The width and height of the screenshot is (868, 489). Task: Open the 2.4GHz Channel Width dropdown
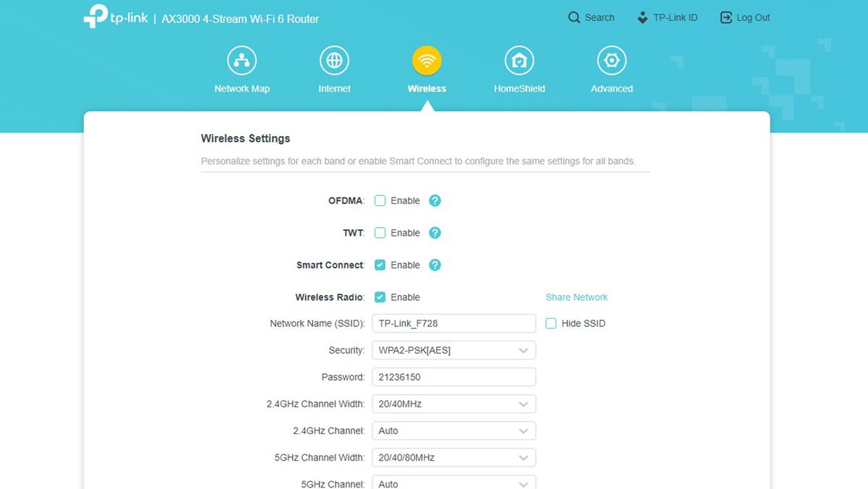coord(454,404)
